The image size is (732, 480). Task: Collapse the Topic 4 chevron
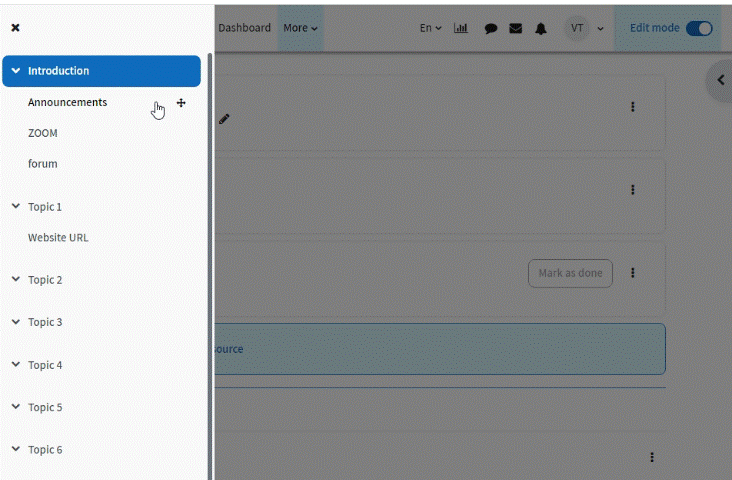tap(15, 364)
